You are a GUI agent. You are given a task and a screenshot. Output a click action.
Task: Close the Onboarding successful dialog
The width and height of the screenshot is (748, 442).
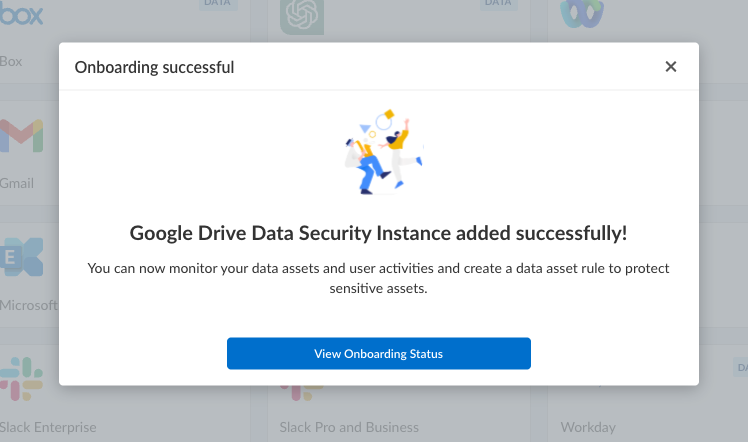671,67
